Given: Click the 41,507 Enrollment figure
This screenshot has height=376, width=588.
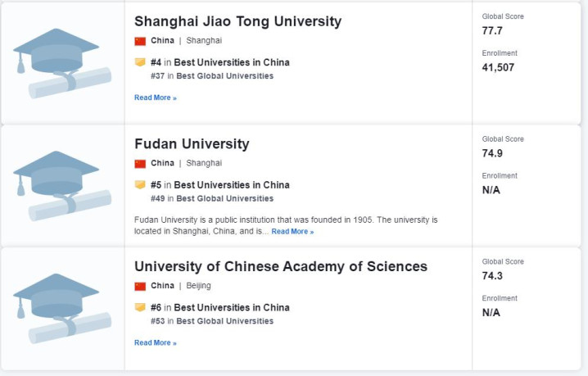Looking at the screenshot, I should click(x=498, y=67).
